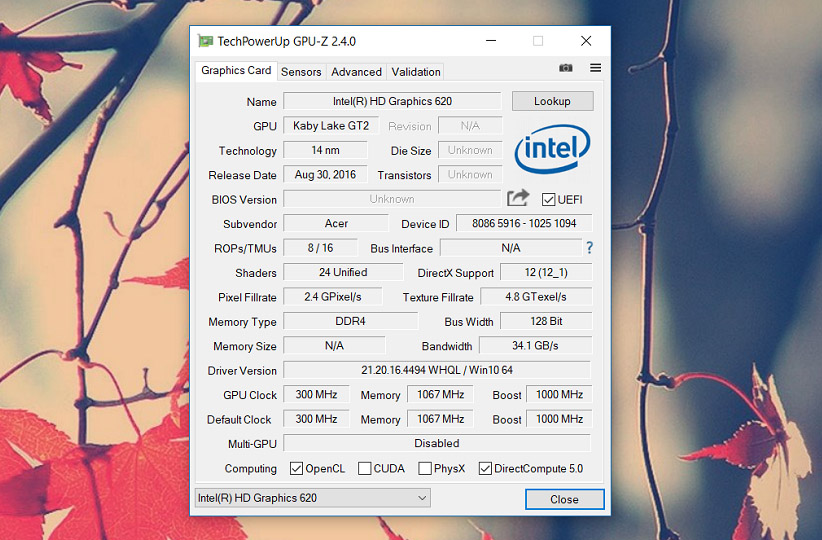Image resolution: width=822 pixels, height=540 pixels.
Task: Click the Default Clock row Memory 1067 MHz field
Action: [x=440, y=419]
